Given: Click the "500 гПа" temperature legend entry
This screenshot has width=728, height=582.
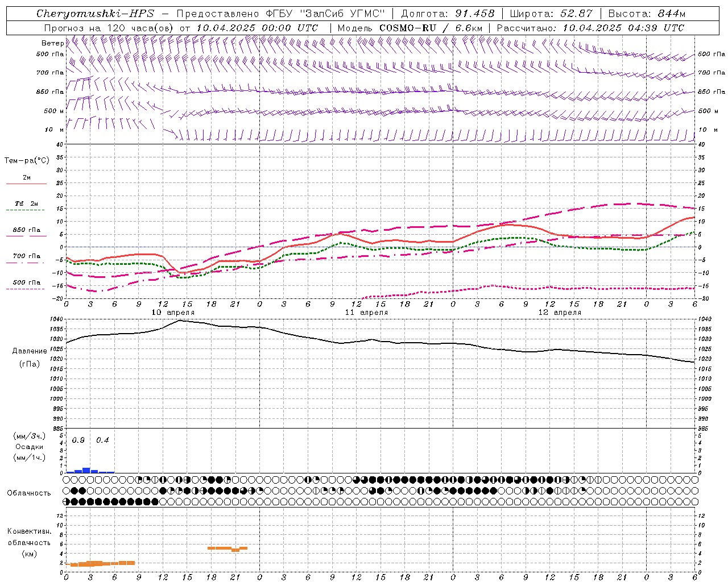Looking at the screenshot, I should click(x=27, y=282).
